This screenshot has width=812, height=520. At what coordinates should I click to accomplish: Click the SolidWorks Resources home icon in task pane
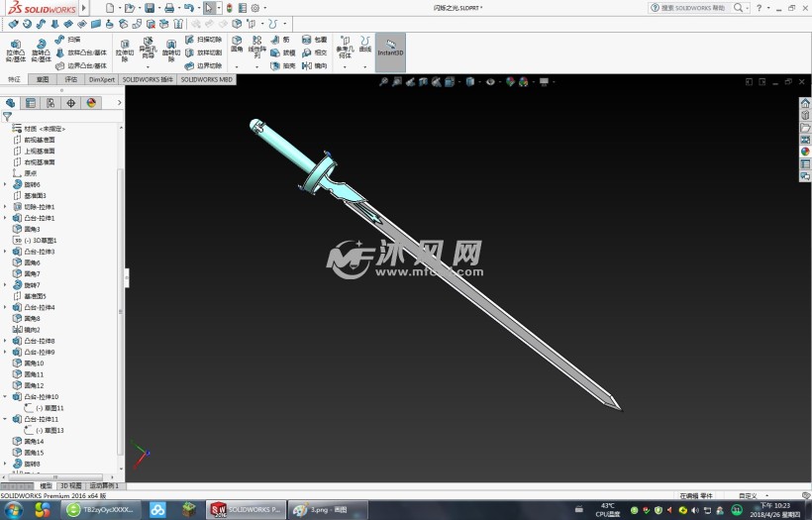(805, 103)
